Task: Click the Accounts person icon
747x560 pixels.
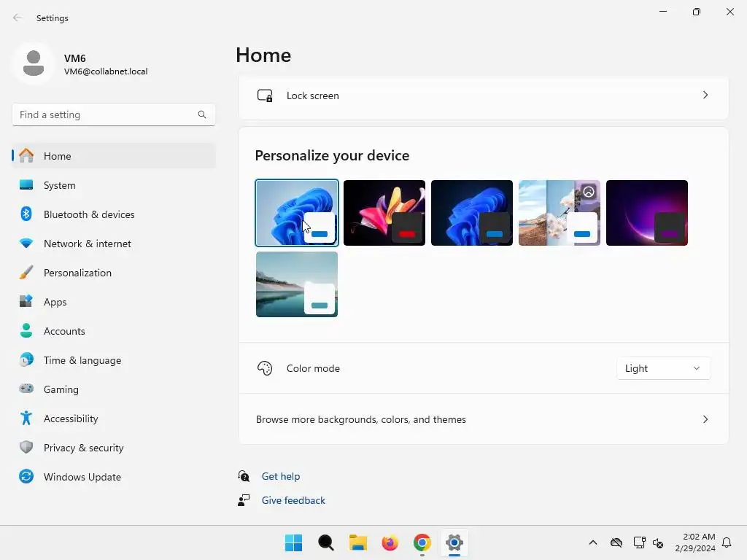Action: (26, 330)
